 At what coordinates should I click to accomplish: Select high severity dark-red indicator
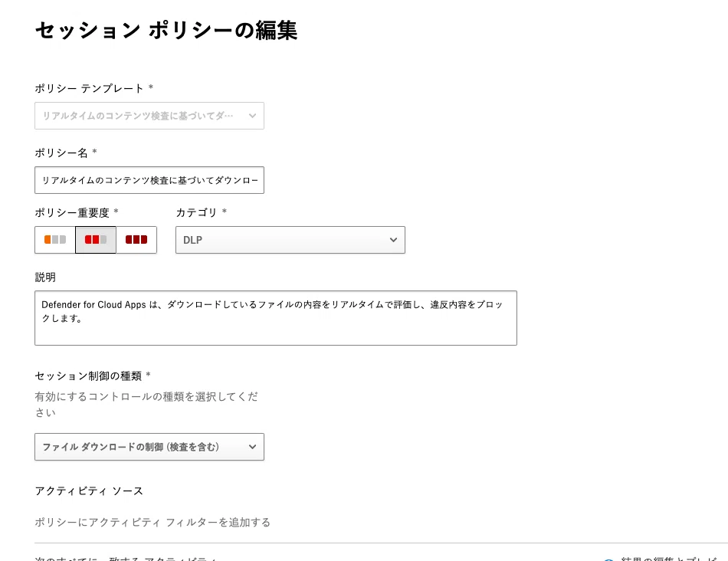click(x=136, y=240)
